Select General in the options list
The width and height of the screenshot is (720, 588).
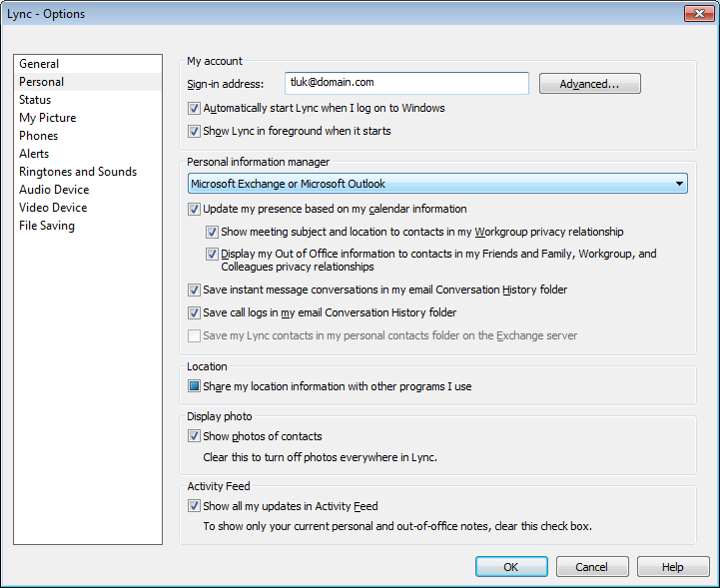39,64
